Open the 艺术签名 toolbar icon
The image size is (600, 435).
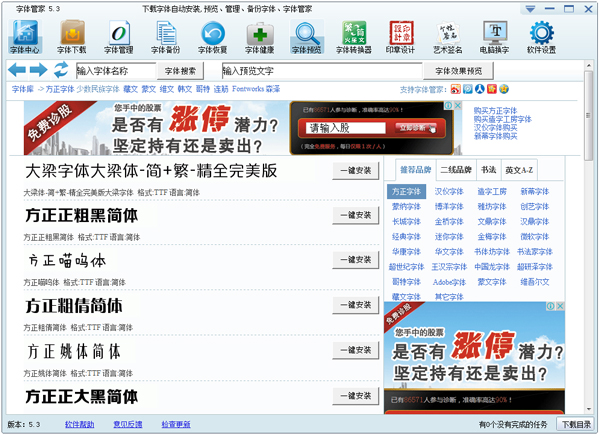448,37
